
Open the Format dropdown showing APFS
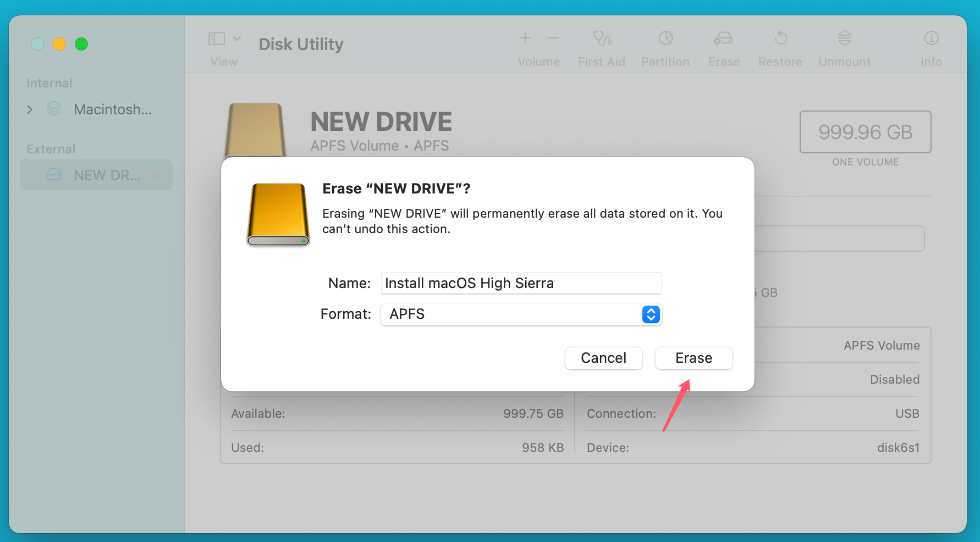(651, 314)
